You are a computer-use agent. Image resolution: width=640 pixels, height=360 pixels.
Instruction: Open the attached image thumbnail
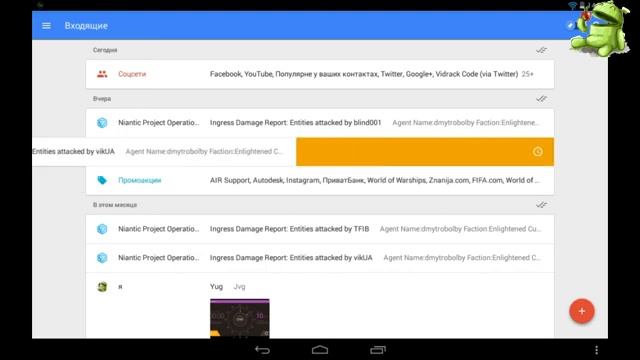point(240,318)
